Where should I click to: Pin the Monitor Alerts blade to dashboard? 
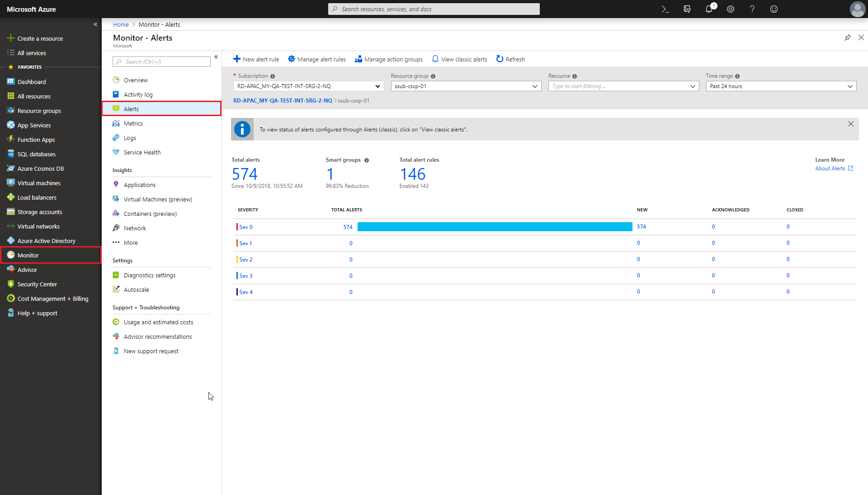(x=848, y=37)
